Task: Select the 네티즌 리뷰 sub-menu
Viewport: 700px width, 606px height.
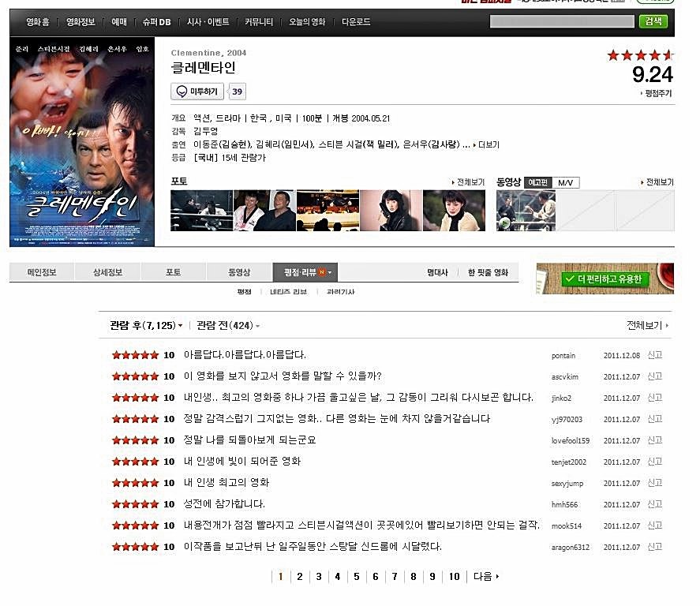Action: tap(288, 292)
